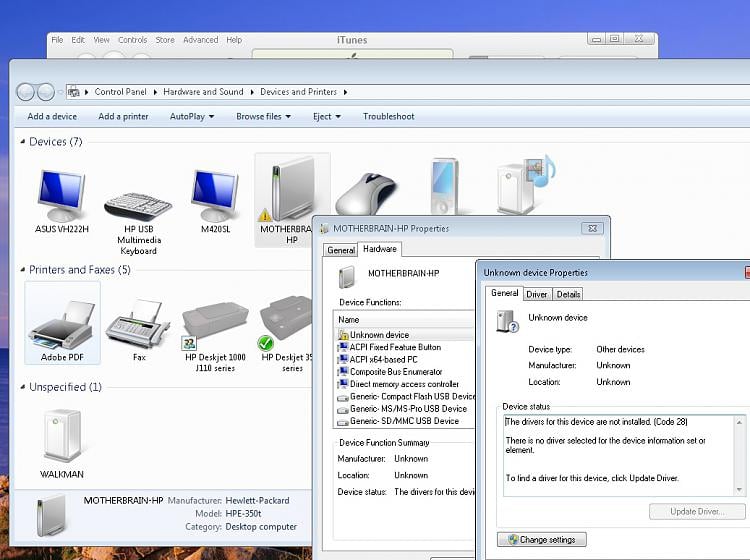Select ACPI Fixed Feature Button row

click(405, 347)
